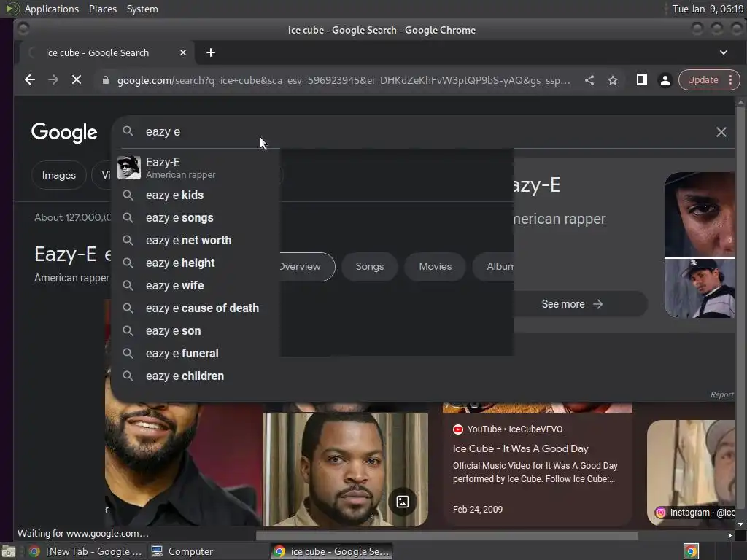Screen dimensions: 747x560
Task: Click the Update button in Chrome toolbar
Action: [x=703, y=80]
